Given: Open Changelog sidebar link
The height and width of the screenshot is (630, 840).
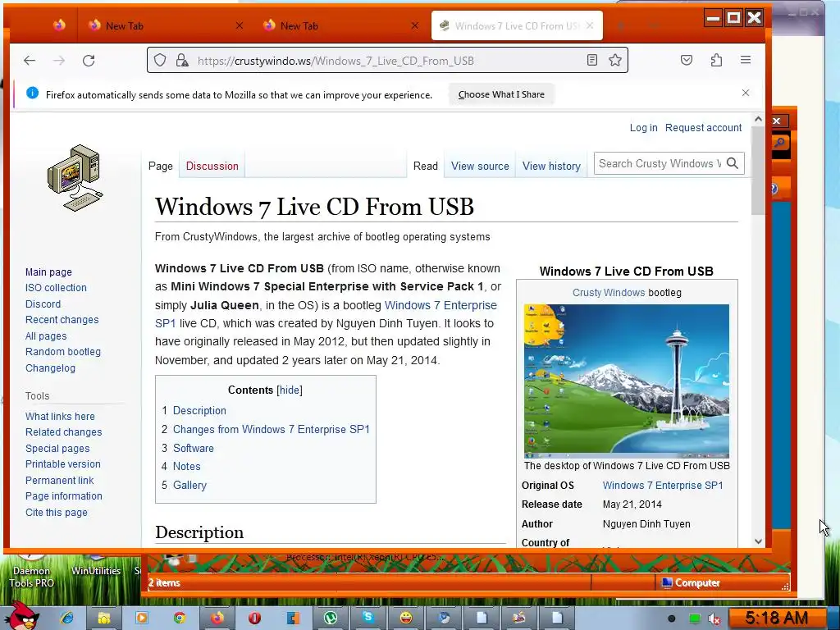Looking at the screenshot, I should coord(50,368).
